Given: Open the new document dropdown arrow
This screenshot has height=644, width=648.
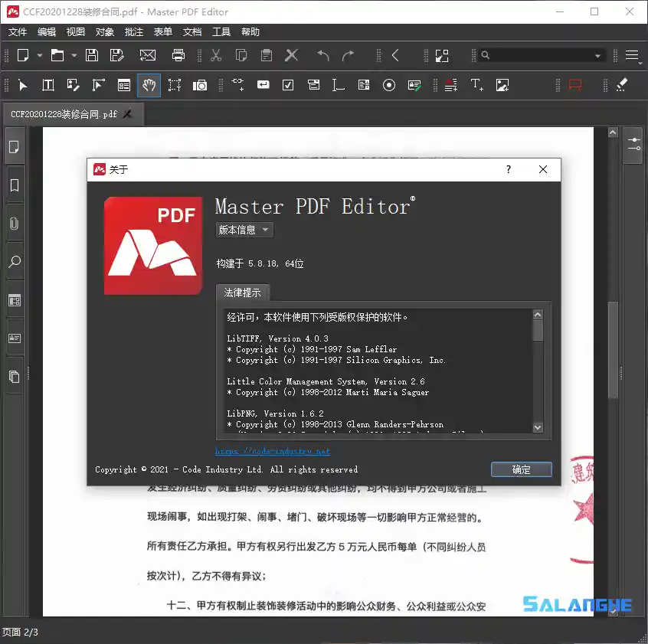Looking at the screenshot, I should click(40, 55).
